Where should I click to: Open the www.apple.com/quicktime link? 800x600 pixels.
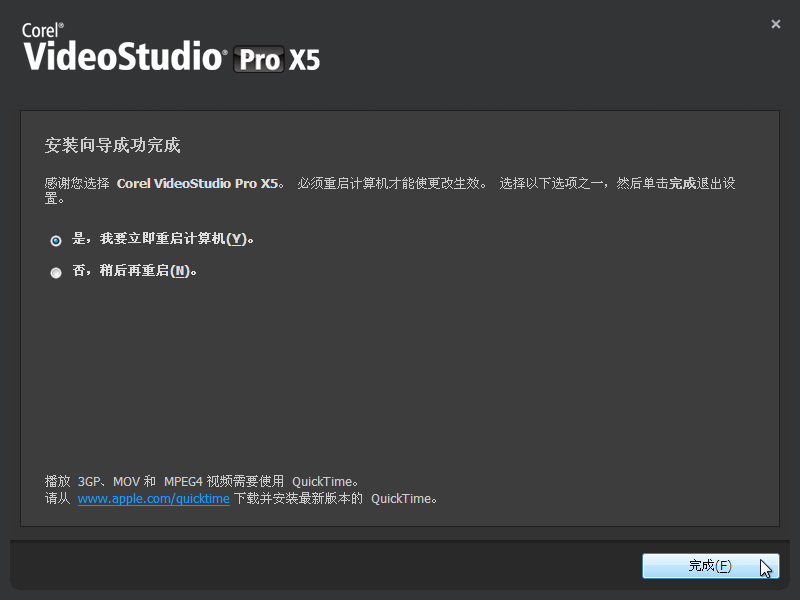pyautogui.click(x=153, y=498)
